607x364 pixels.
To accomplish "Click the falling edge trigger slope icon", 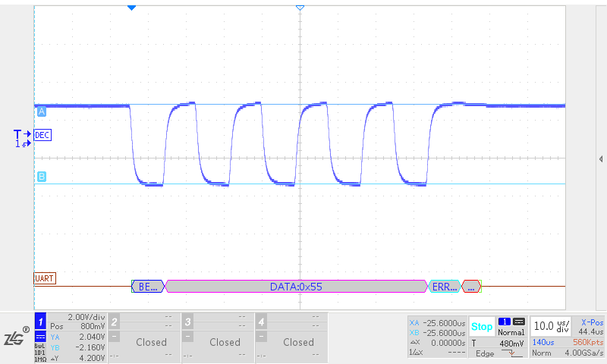I will click(515, 353).
